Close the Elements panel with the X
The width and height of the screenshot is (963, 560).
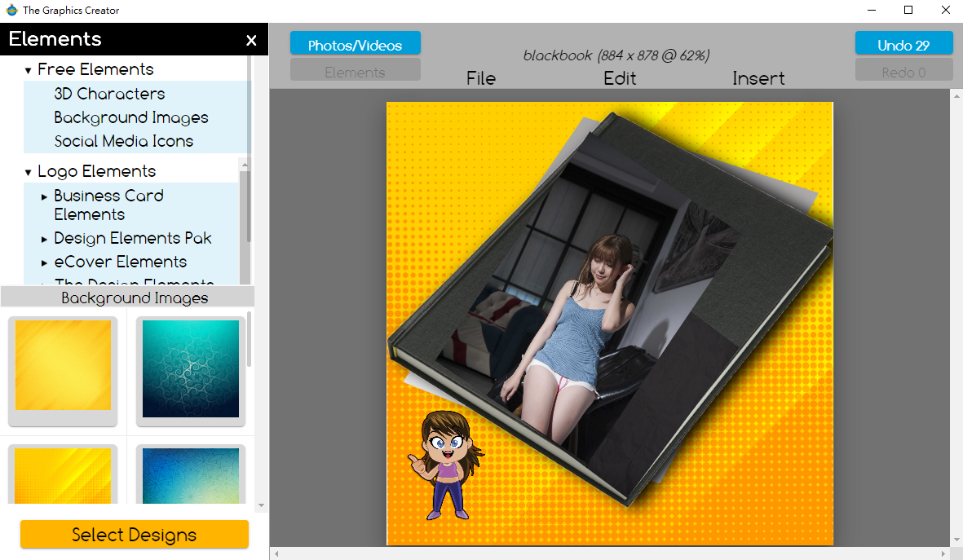(251, 40)
